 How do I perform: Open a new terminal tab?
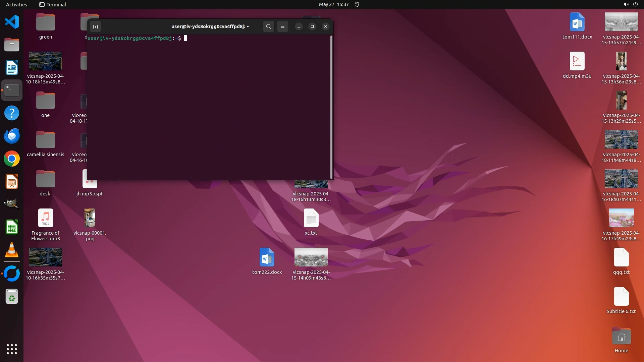click(95, 26)
